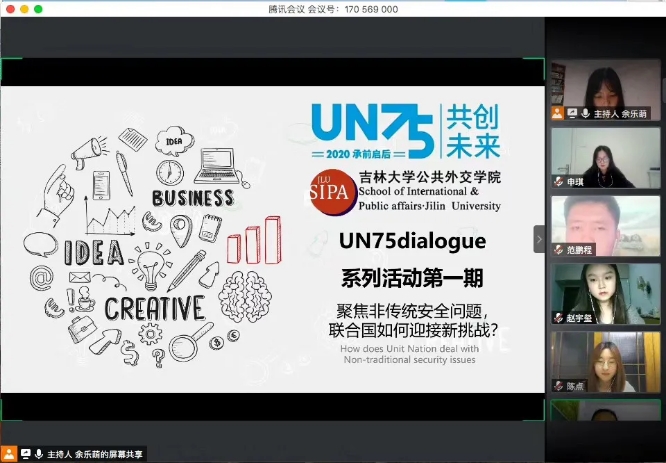
Task: Click screen share icon on 余乐莉's tile
Action: point(571,113)
